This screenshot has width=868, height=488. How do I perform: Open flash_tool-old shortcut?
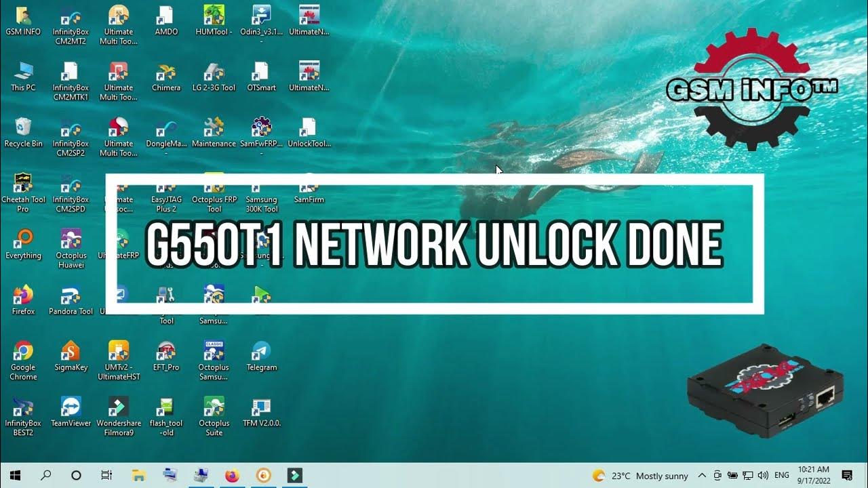click(166, 416)
